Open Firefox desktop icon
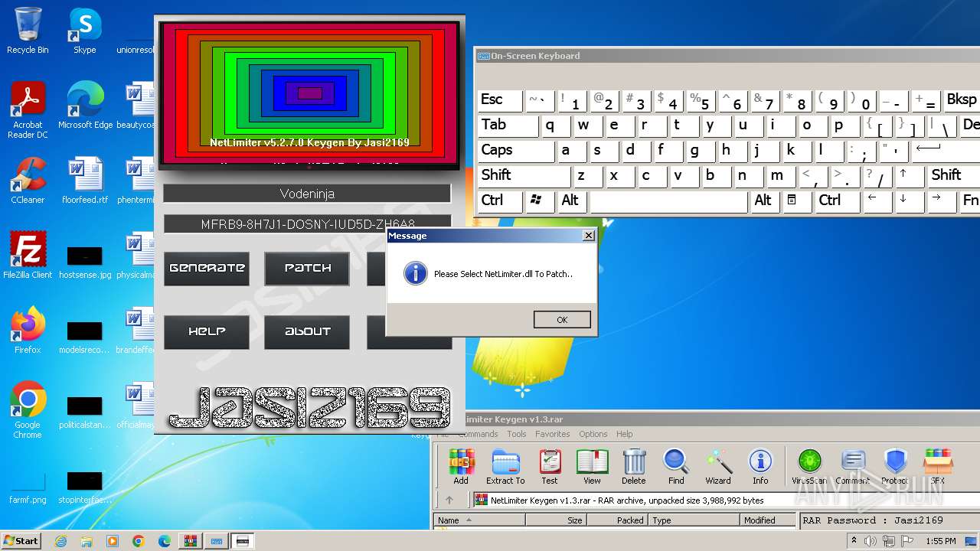Viewport: 980px width, 551px height. [x=28, y=330]
